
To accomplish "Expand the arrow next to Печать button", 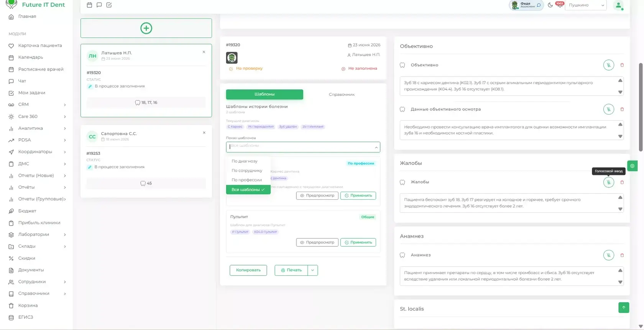I will (313, 270).
